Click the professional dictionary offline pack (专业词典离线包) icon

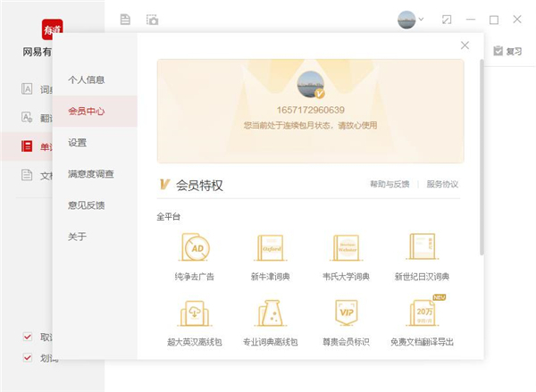tap(271, 313)
